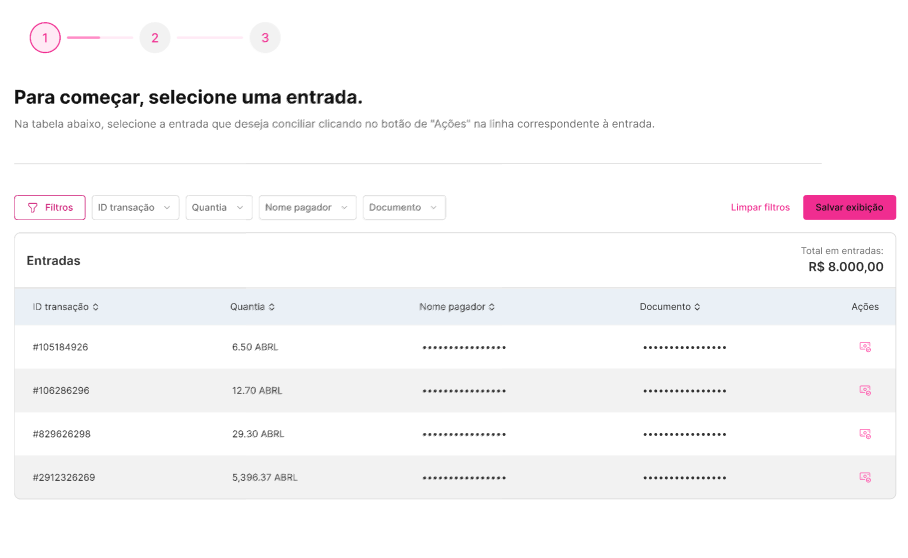Jump to step 2 in the stepper

155,38
